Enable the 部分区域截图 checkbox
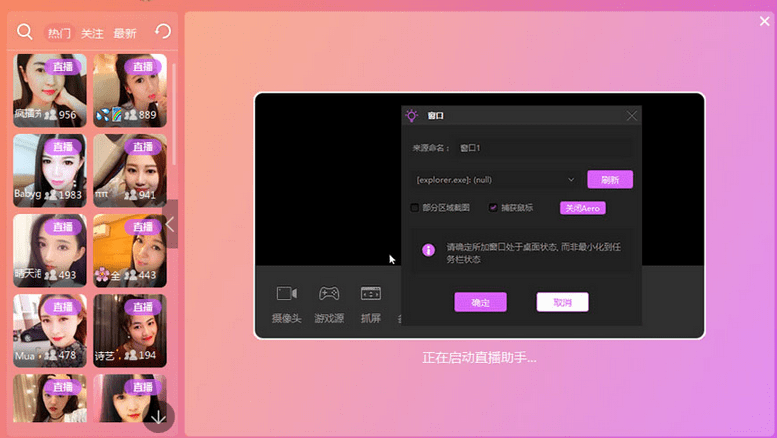This screenshot has height=438, width=777. 415,208
